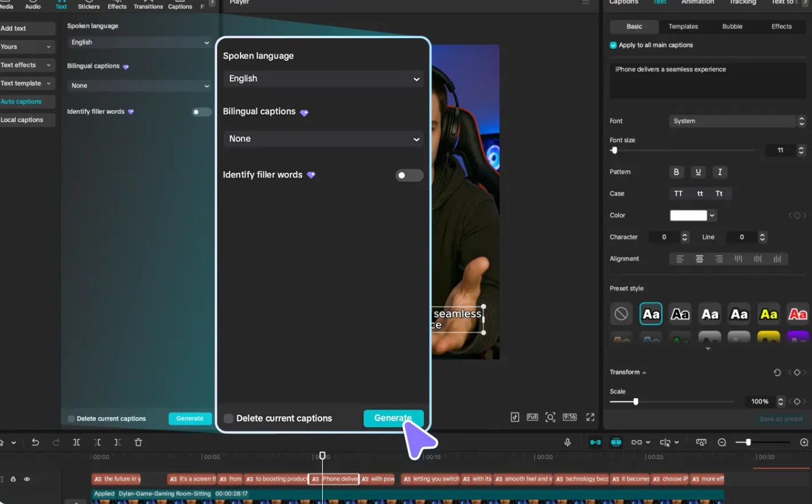This screenshot has height=504, width=812.
Task: Apply Underline pattern to caption text
Action: pos(698,172)
